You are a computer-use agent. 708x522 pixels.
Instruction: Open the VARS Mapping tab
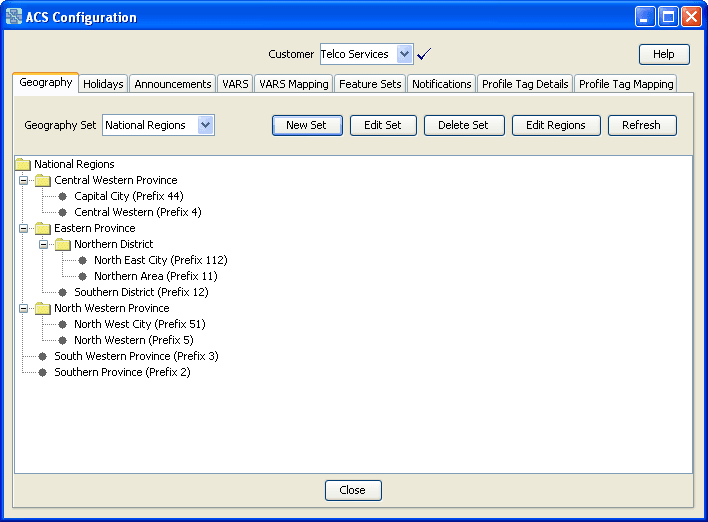293,84
